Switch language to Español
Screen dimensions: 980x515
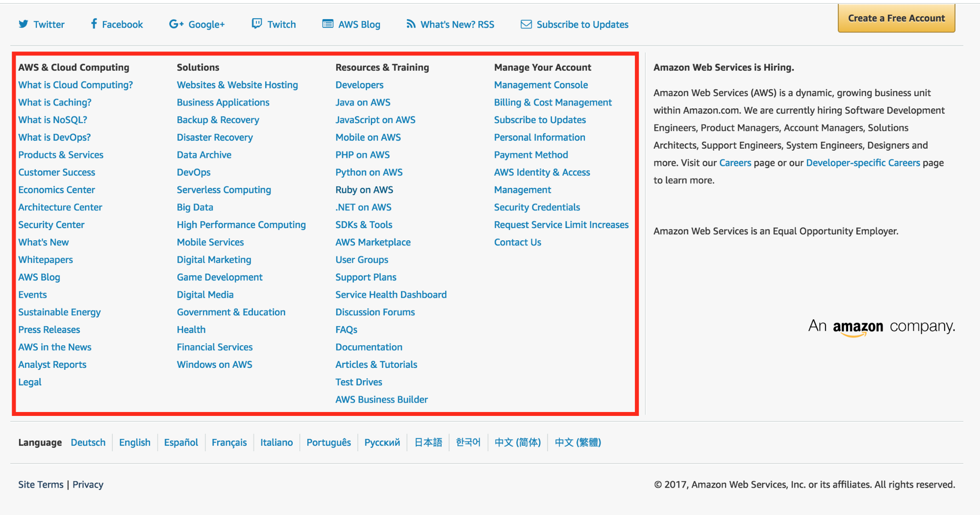click(181, 442)
